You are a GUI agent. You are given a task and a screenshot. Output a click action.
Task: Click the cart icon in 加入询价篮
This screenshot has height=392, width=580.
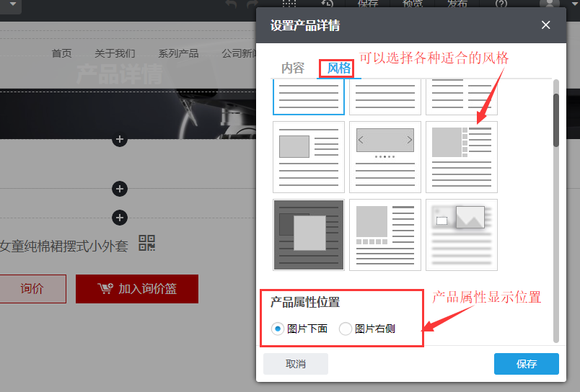105,288
